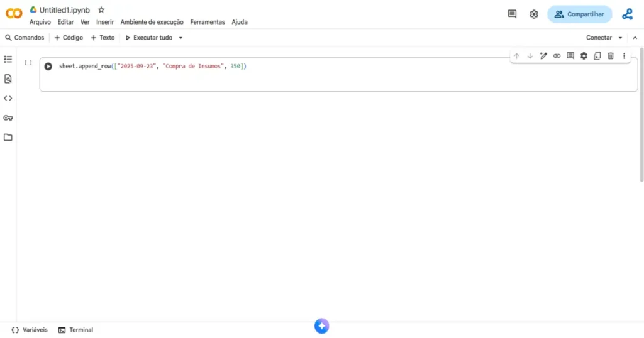Run the cell with play button

click(48, 67)
